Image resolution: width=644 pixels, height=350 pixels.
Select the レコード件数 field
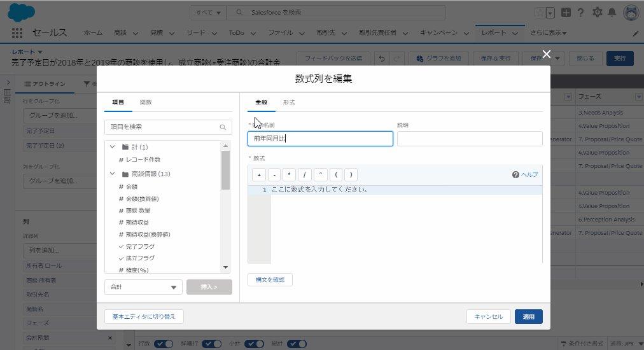point(143,160)
